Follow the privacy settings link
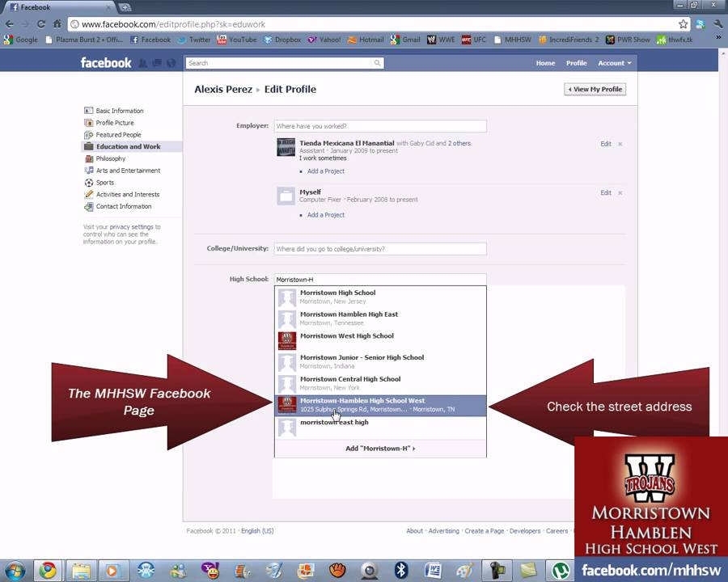728x582 pixels. [x=131, y=227]
